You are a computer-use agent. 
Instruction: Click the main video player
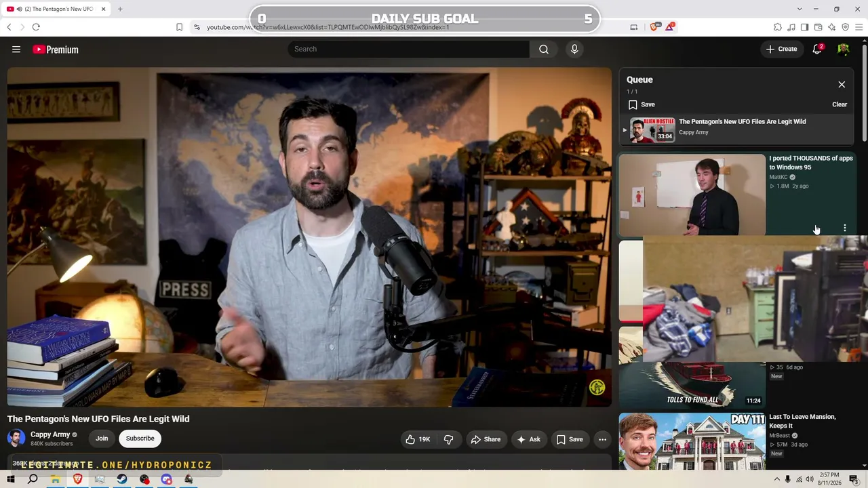309,237
